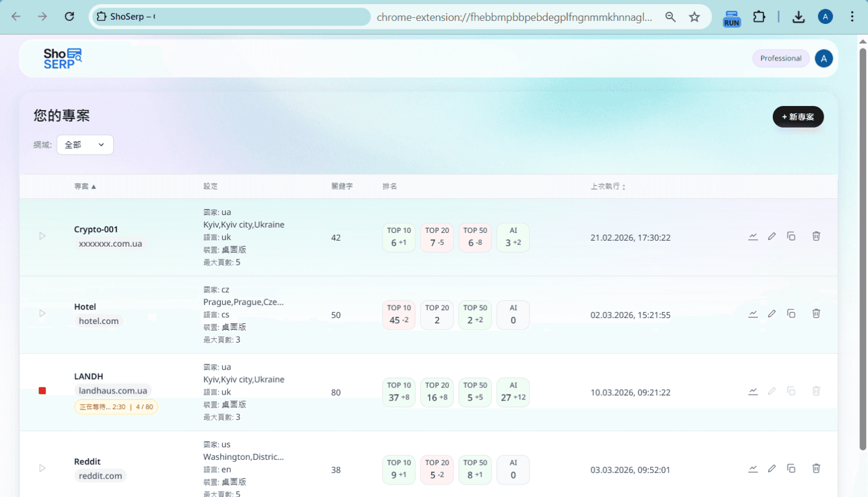Delete the Crypto-001 project

(816, 237)
